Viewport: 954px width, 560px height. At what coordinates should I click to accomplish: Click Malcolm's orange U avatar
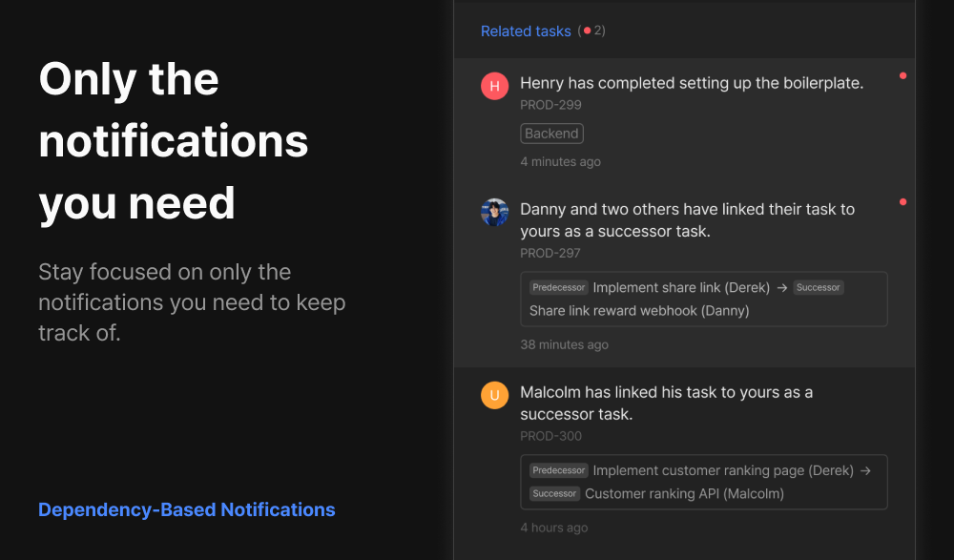494,395
